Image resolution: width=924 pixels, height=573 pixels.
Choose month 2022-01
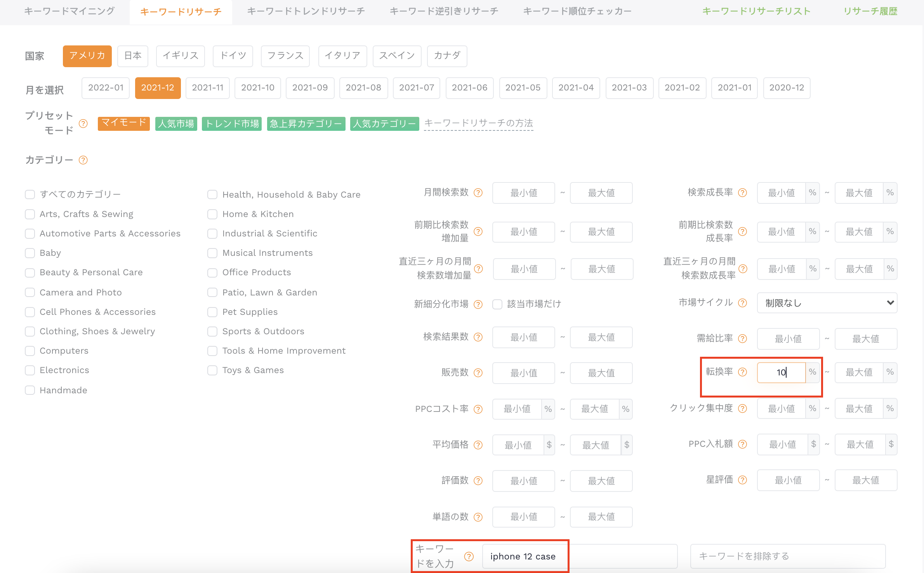[x=106, y=88]
